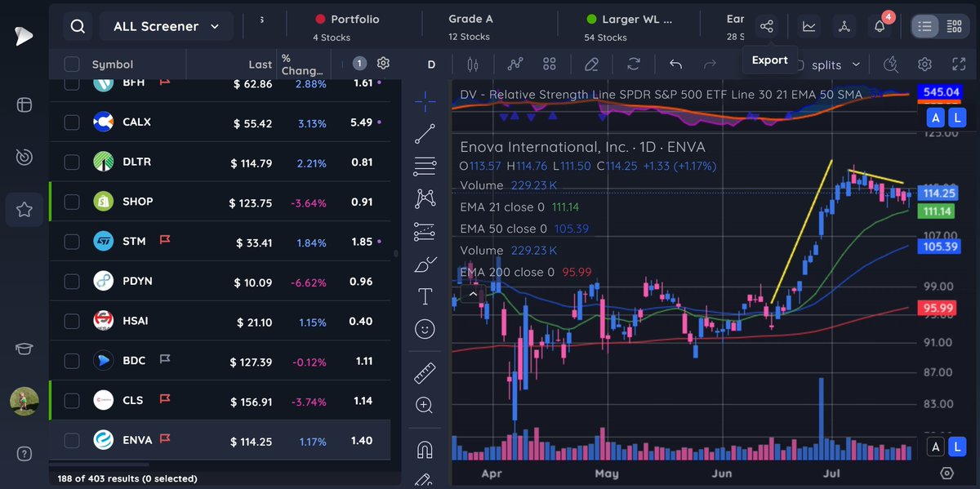Select the trend line drawing tool
980x489 pixels.
pyautogui.click(x=425, y=133)
